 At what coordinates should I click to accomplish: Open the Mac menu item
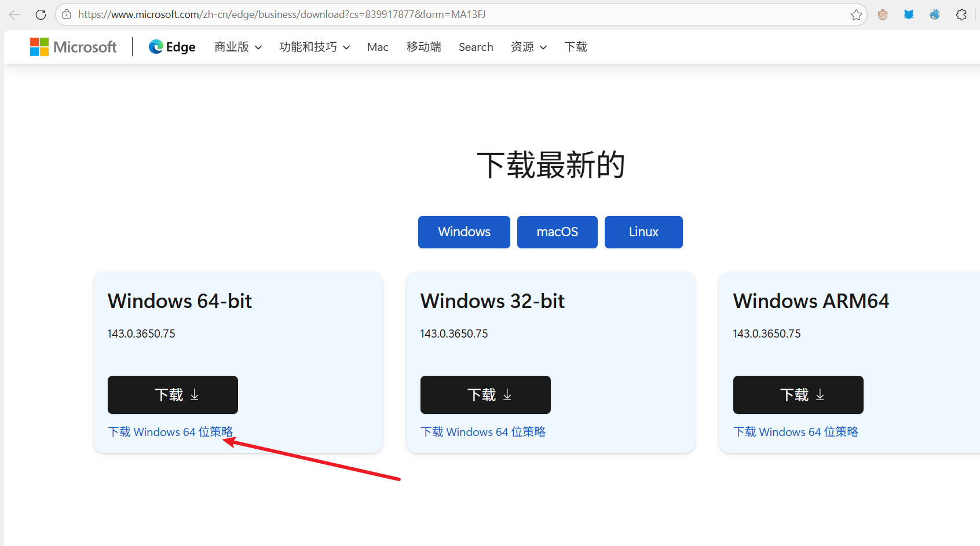(x=378, y=47)
